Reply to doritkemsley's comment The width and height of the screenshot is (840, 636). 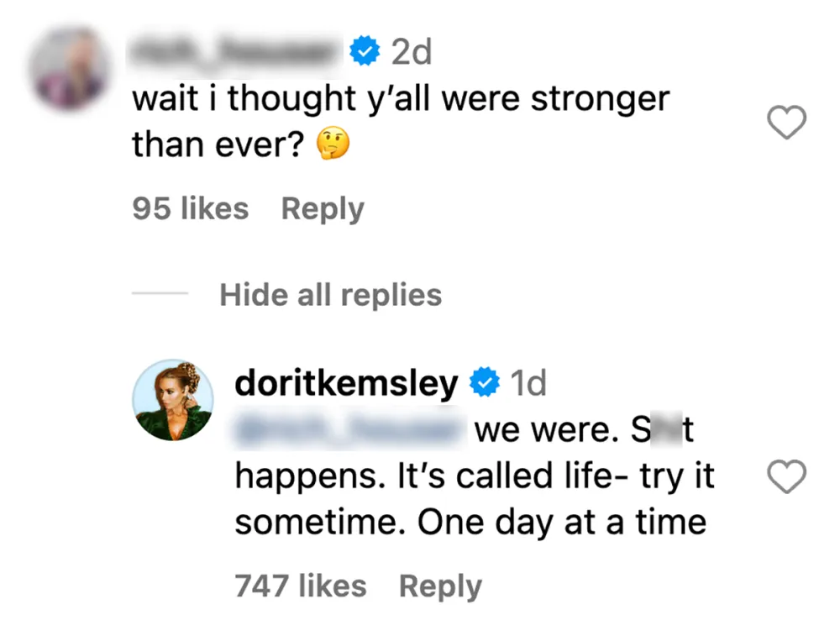pos(439,586)
